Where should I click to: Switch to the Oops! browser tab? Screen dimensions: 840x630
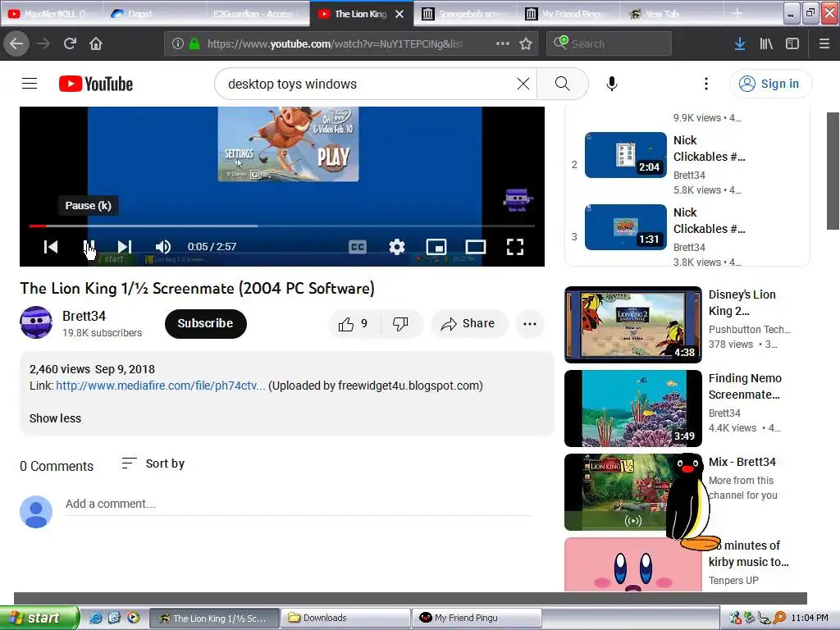coord(155,14)
